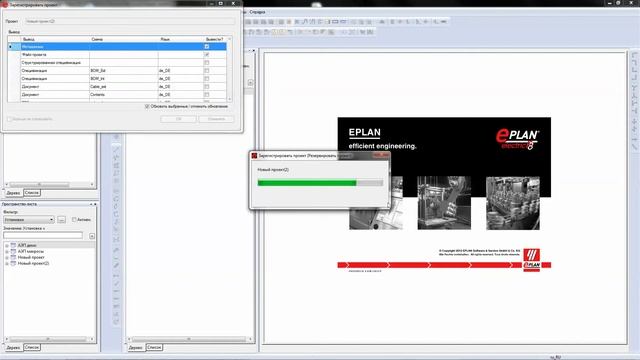Toggle the Обновить выбранные checkbox

pyautogui.click(x=147, y=106)
